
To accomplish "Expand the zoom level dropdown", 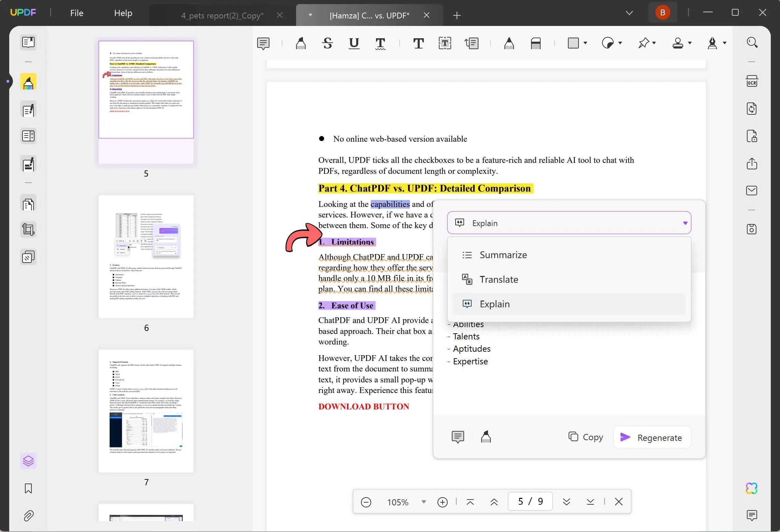I will click(424, 502).
